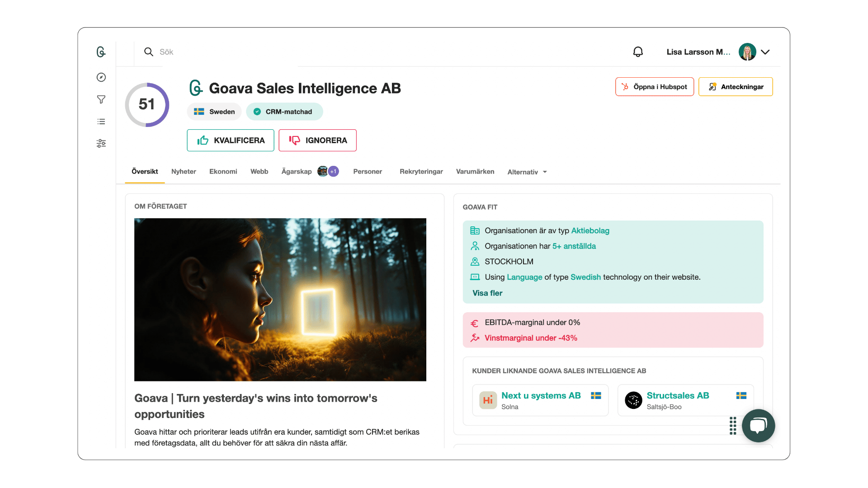Click the Lisa Larsson M... username

coord(698,52)
